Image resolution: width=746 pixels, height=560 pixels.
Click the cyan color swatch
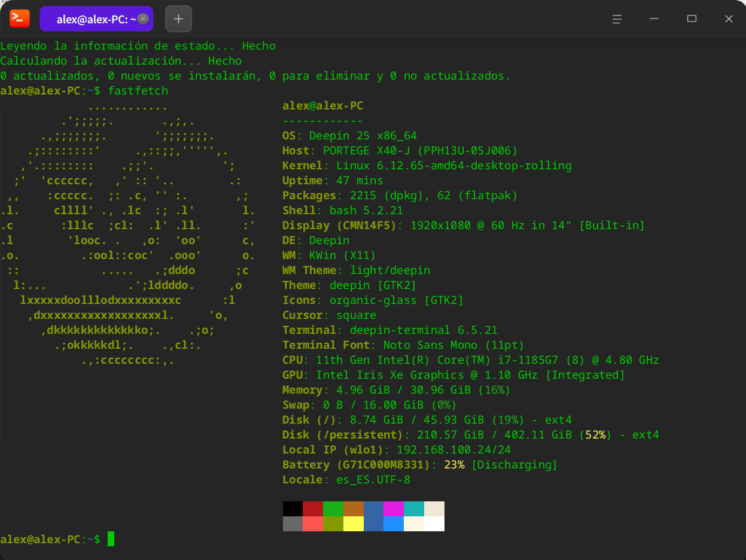pos(414,509)
